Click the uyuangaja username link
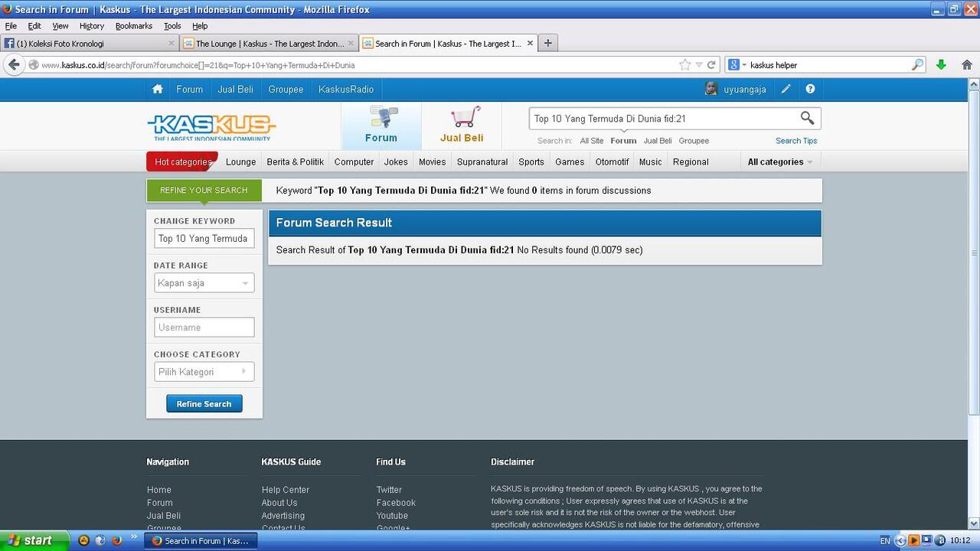The image size is (980, 551). pos(745,90)
